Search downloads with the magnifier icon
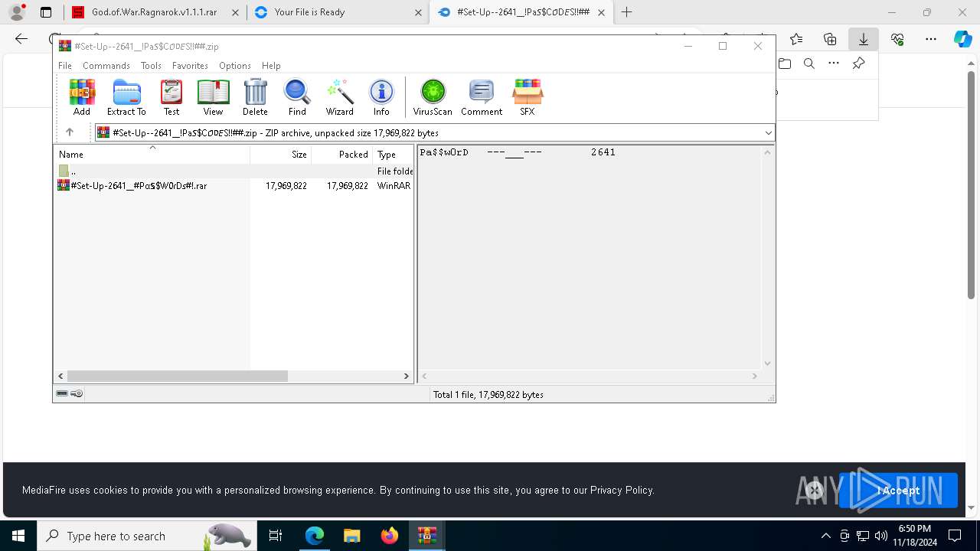The height and width of the screenshot is (551, 980). [809, 64]
